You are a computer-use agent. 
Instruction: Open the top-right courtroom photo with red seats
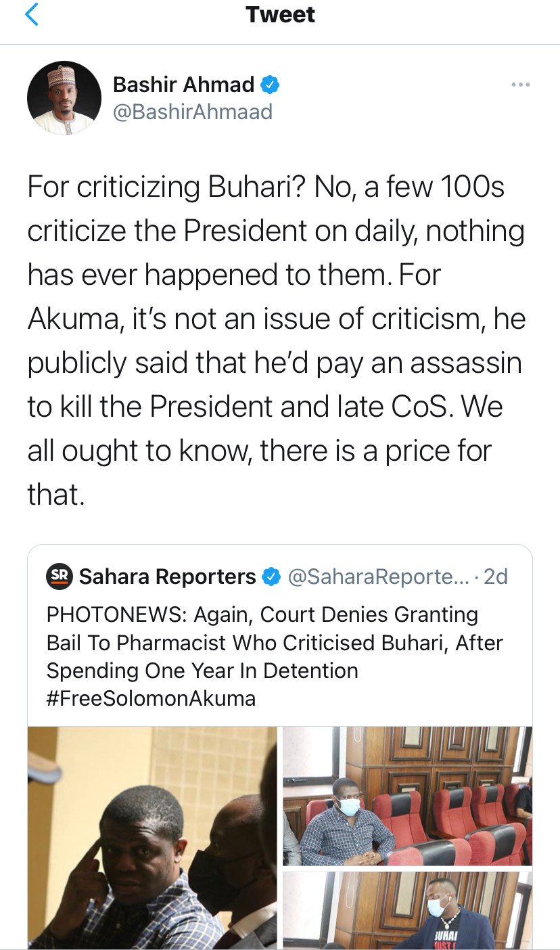click(407, 796)
